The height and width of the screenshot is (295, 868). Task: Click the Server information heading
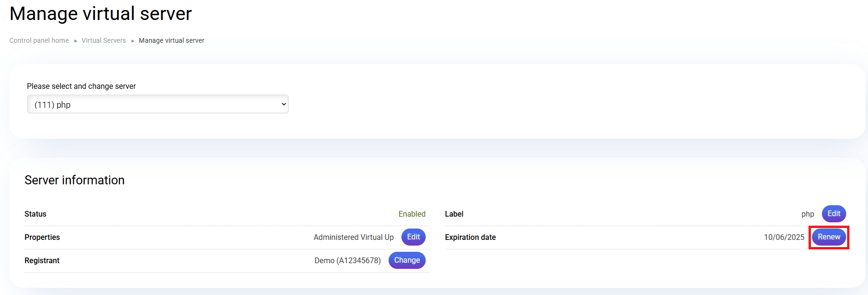(x=75, y=180)
